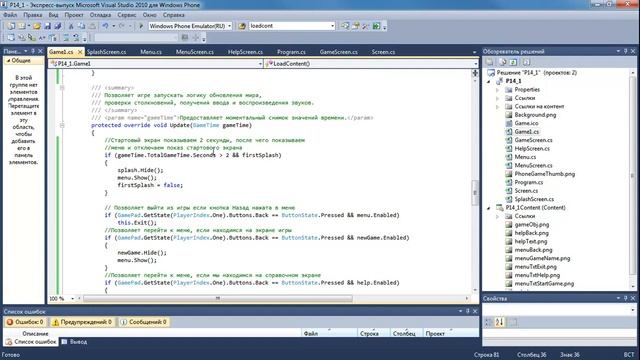The width and height of the screenshot is (640, 360).
Task: Toggle the Errors 0 filter button
Action: [25, 322]
